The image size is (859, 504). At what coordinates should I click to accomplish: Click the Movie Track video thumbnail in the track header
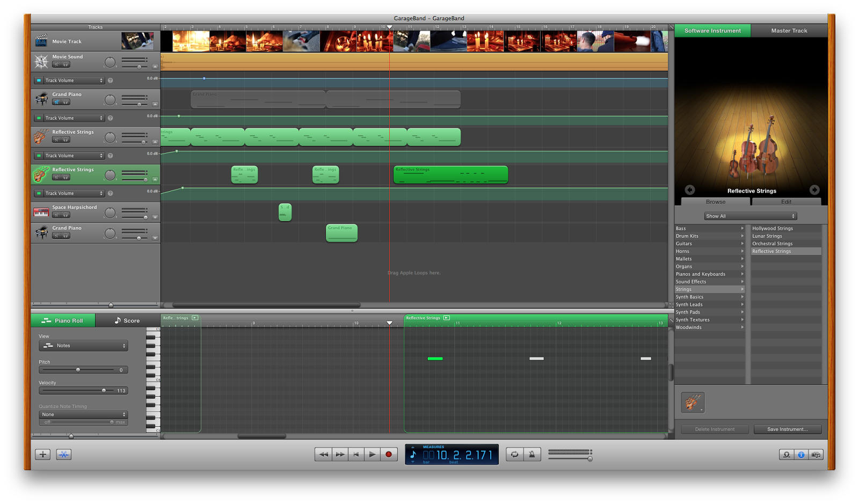[137, 41]
